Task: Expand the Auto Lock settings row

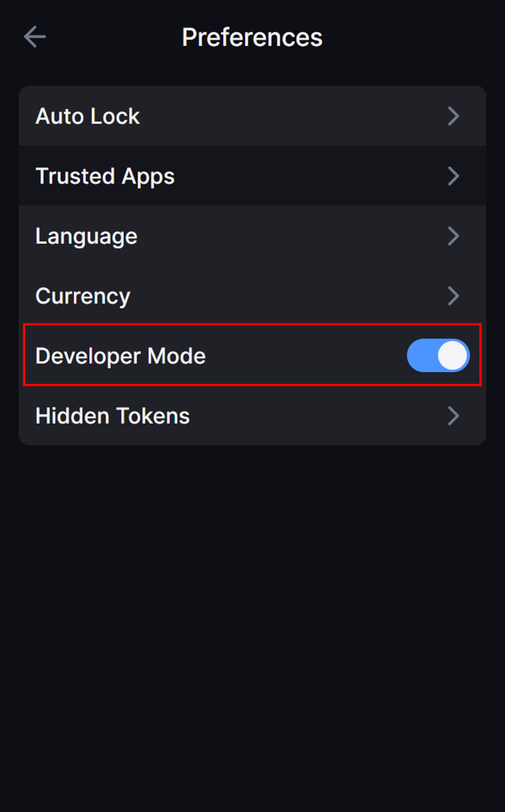Action: [252, 116]
